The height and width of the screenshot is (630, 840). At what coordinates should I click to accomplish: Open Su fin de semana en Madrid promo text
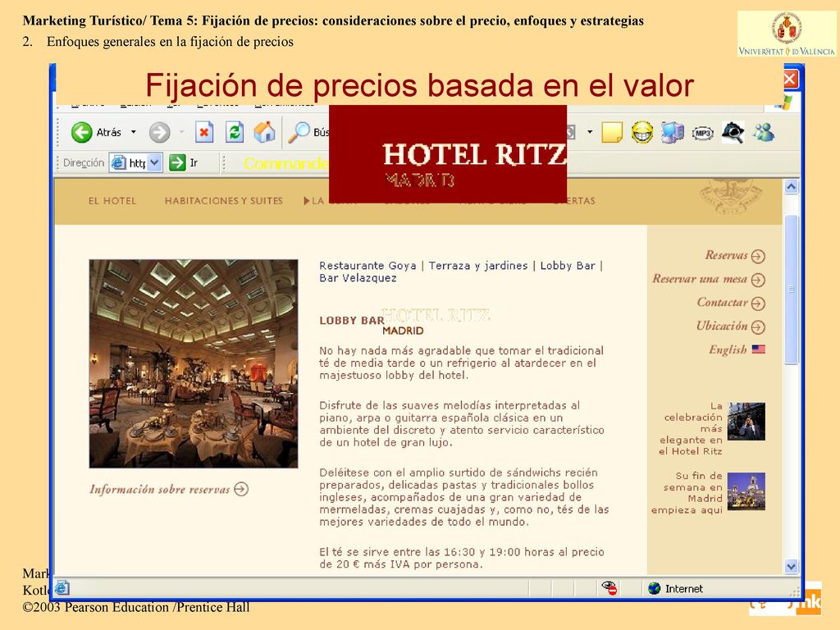coord(687,493)
